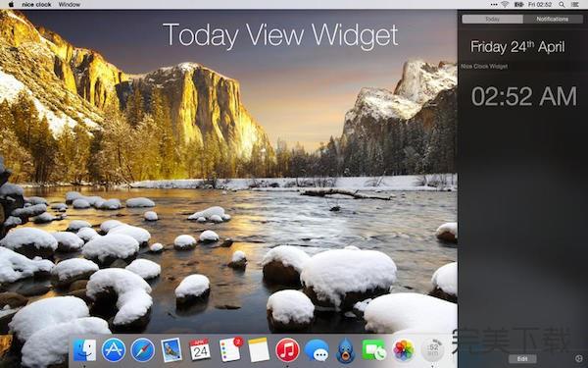Open Calendar showing date 24
588x368 pixels.
(200, 350)
